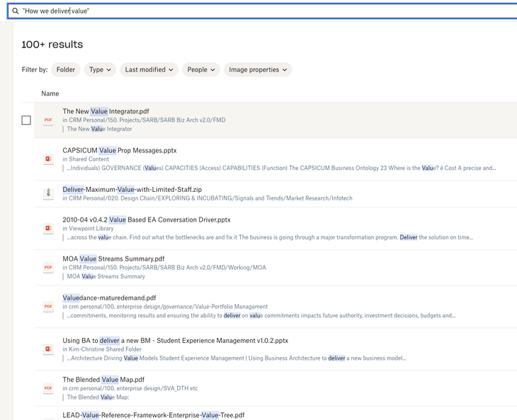Click the Folder filter button
The image size is (517, 420).
point(66,69)
